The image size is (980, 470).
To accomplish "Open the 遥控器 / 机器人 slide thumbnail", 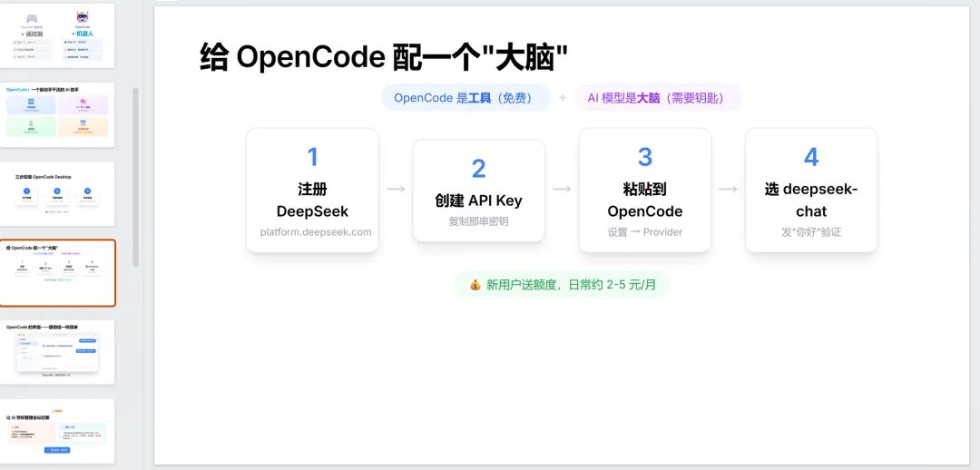I will (x=57, y=35).
